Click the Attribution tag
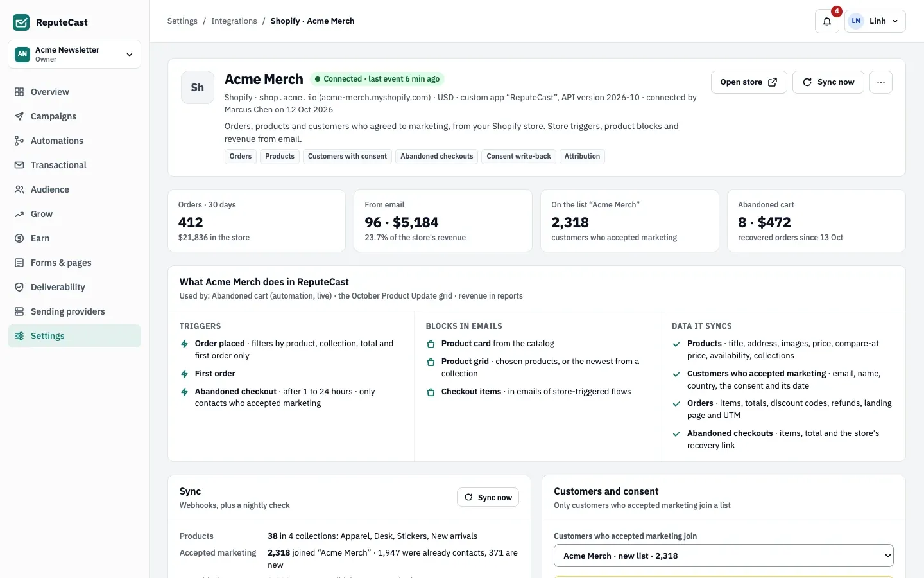Viewport: 924px width, 578px height. click(x=582, y=157)
